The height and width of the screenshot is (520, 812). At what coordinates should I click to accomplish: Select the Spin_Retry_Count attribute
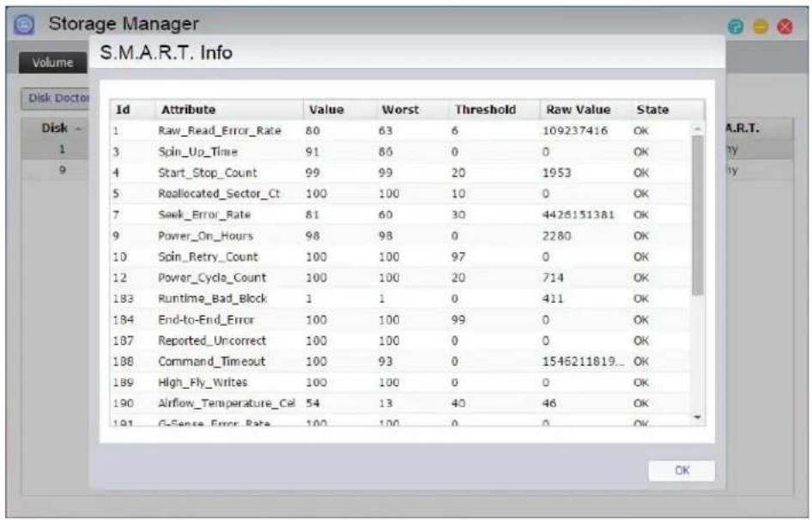point(208,257)
